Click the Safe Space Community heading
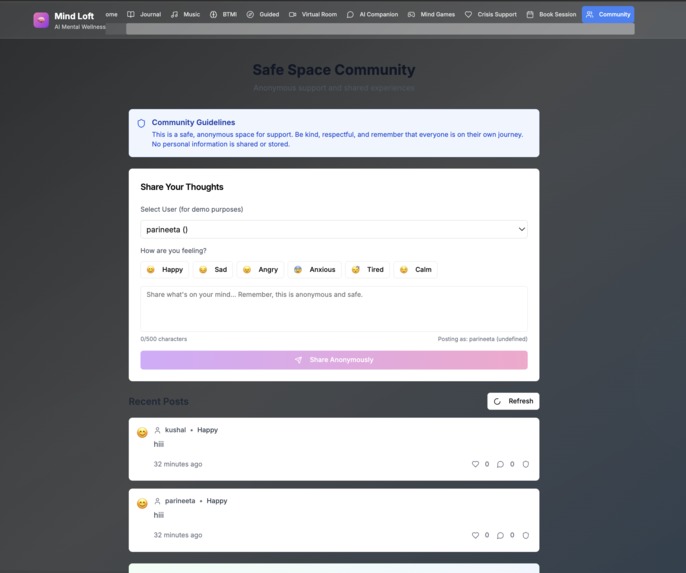Image resolution: width=686 pixels, height=573 pixels. pos(334,70)
